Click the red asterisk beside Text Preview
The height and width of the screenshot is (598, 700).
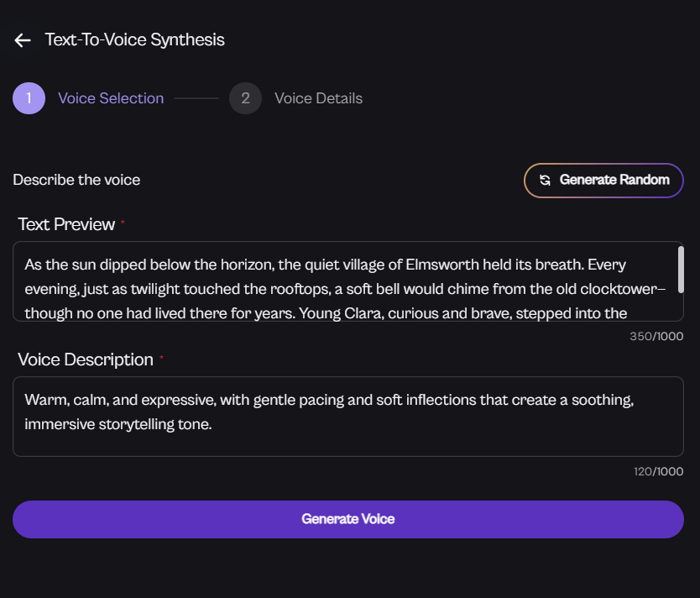[x=123, y=223]
